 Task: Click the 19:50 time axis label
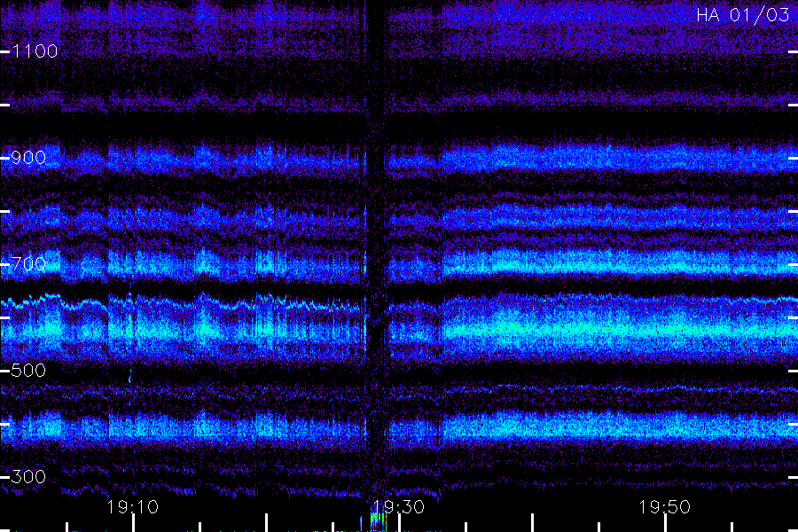tap(665, 507)
